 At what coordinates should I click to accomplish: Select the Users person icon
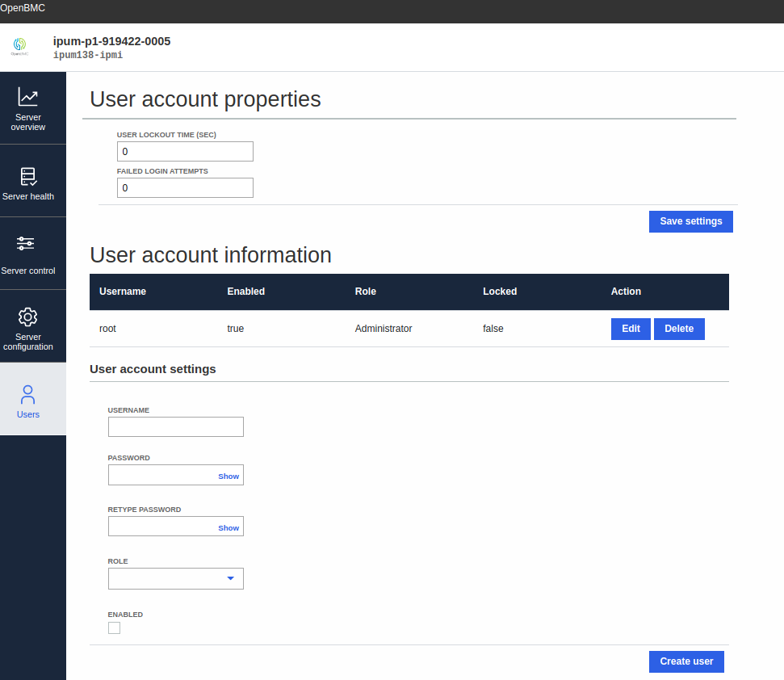point(28,394)
